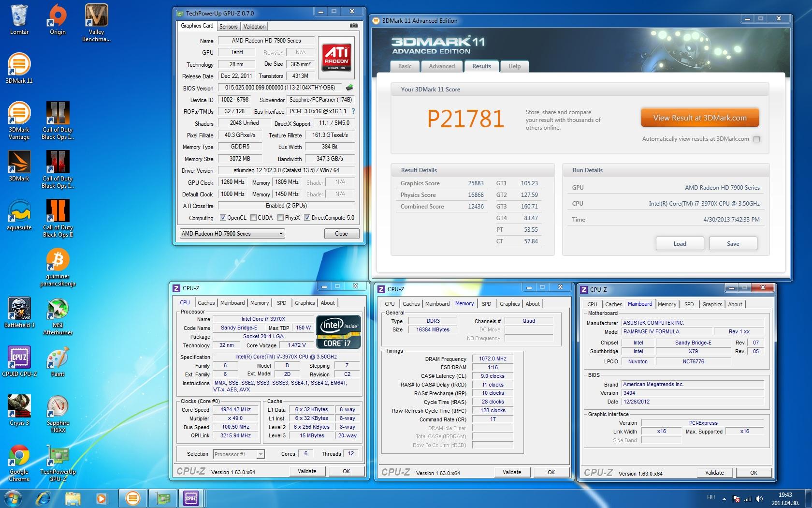812x508 pixels.
Task: Click Validate in the CPU-Z CPU window
Action: pyautogui.click(x=307, y=471)
